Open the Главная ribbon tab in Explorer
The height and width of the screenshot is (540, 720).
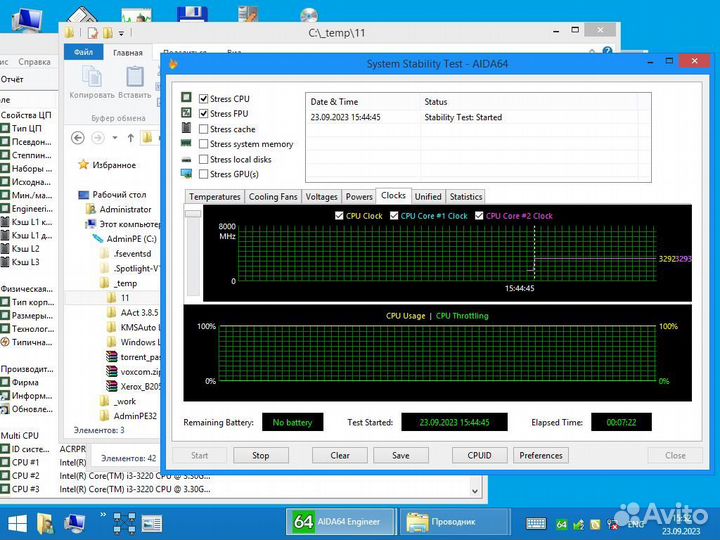(x=128, y=53)
